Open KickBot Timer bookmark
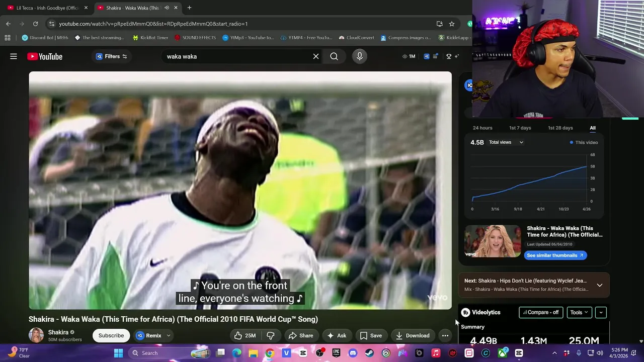This screenshot has width=644, height=362. pyautogui.click(x=150, y=38)
